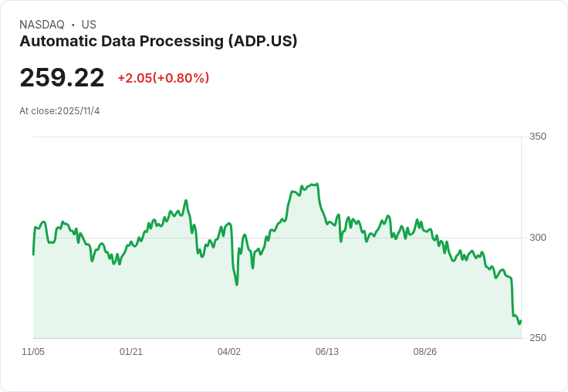This screenshot has height=392, width=568.
Task: Click the US market label
Action: click(89, 25)
